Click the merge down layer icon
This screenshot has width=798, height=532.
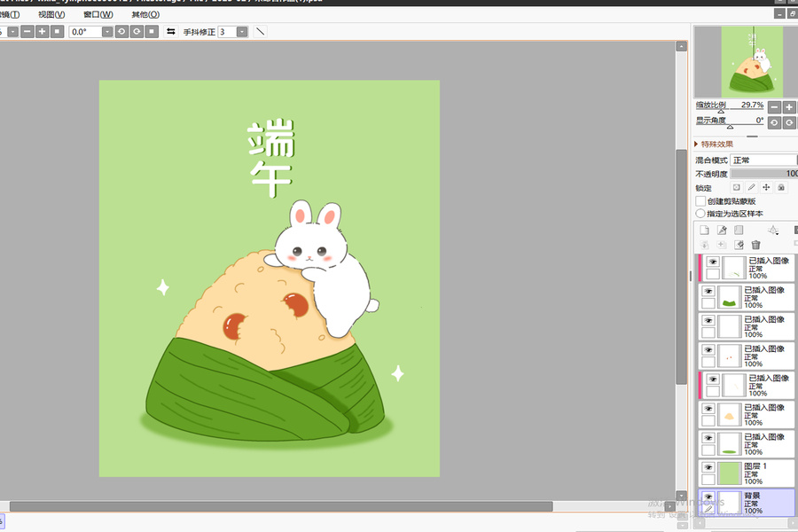(722, 245)
